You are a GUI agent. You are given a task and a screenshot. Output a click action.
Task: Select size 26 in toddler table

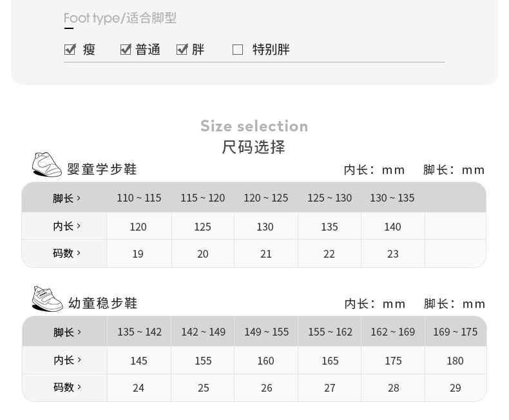266,388
